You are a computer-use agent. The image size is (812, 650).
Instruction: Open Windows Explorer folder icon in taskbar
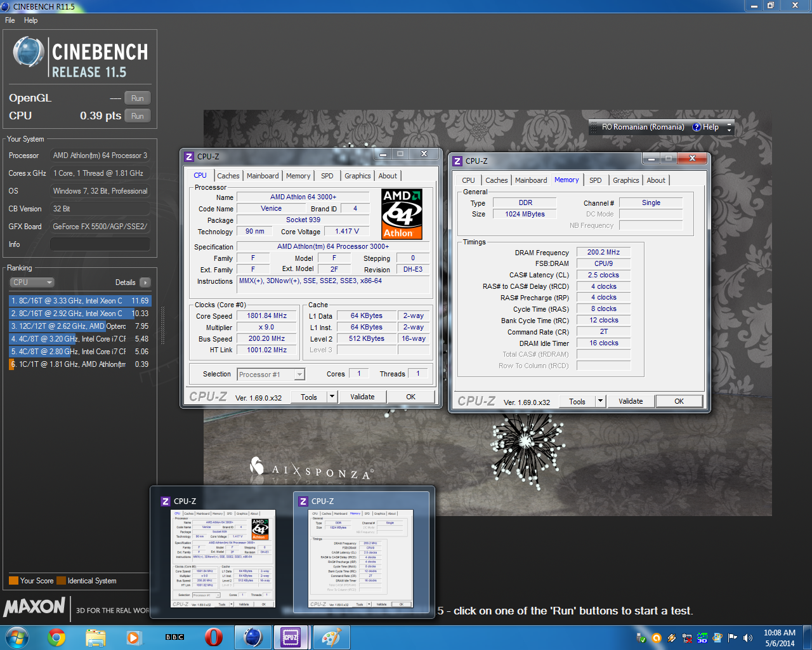pyautogui.click(x=95, y=637)
